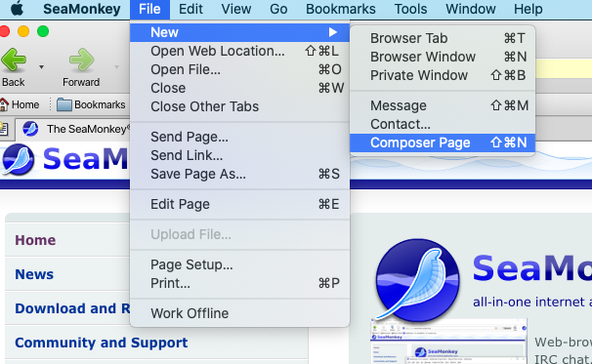Image resolution: width=592 pixels, height=364 pixels.
Task: Expand the Back button history dropdown arrow
Action: click(42, 67)
